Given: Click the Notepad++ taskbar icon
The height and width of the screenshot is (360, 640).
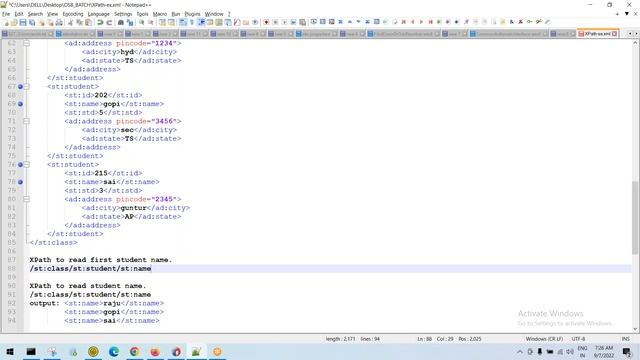Looking at the screenshot, I should 196,352.
